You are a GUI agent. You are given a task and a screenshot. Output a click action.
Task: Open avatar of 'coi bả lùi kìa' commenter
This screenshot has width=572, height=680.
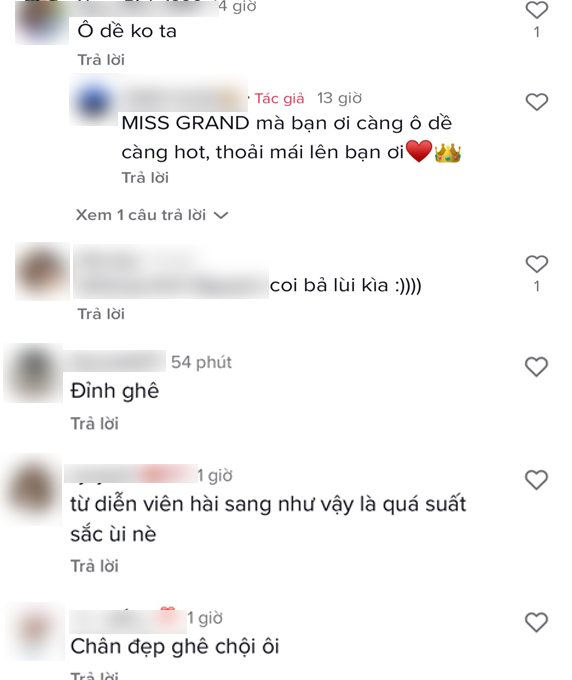pos(42,271)
